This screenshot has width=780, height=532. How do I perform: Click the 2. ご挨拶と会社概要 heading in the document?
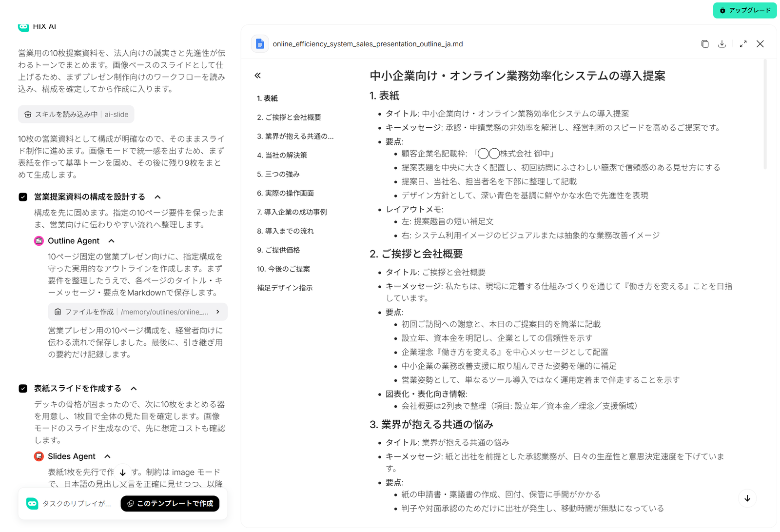pos(416,254)
